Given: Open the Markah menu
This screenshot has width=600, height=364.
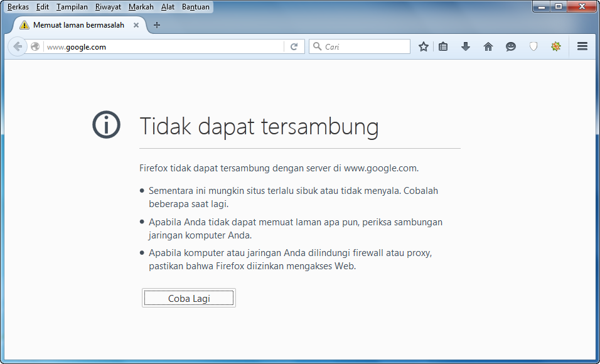Looking at the screenshot, I should coord(141,7).
